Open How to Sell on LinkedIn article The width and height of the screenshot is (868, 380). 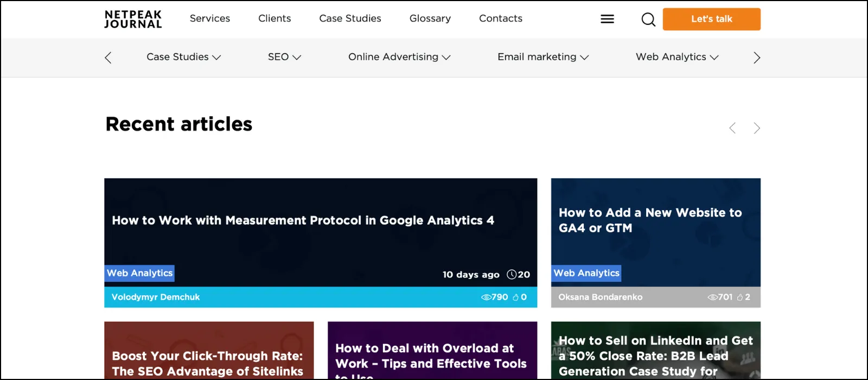coord(656,356)
